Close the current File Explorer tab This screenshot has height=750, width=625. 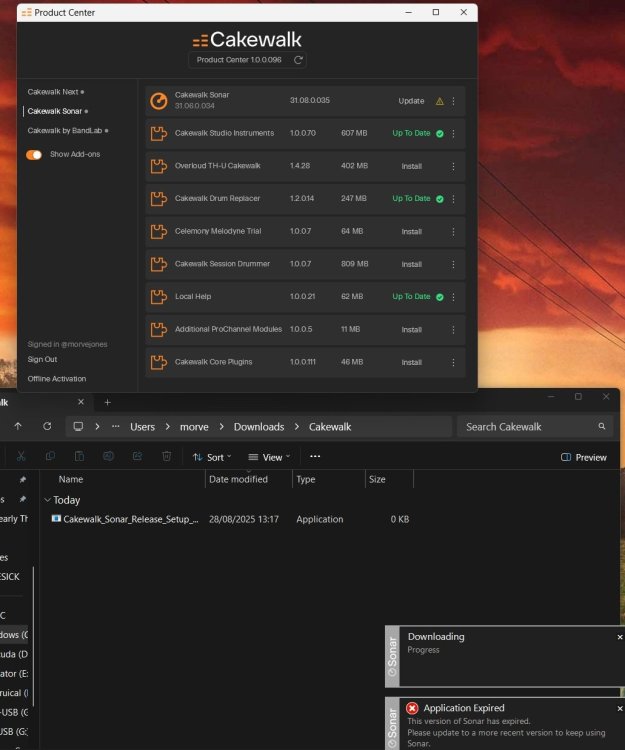pos(81,402)
